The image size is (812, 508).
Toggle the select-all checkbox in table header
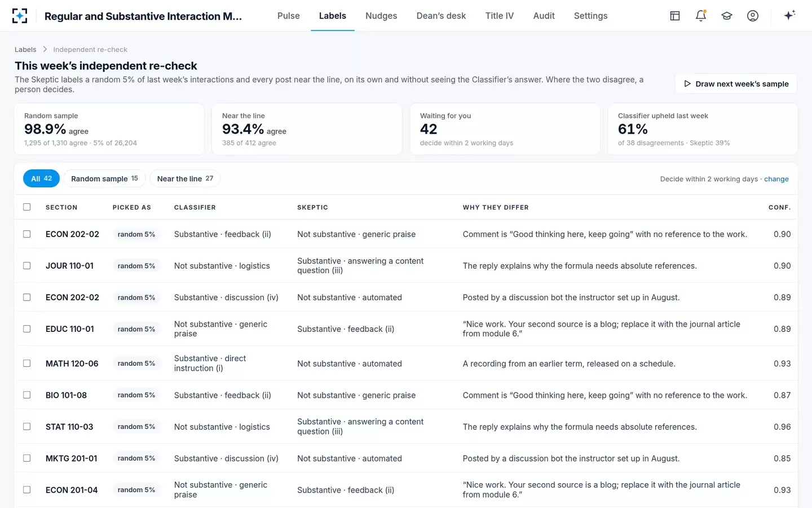coord(27,207)
